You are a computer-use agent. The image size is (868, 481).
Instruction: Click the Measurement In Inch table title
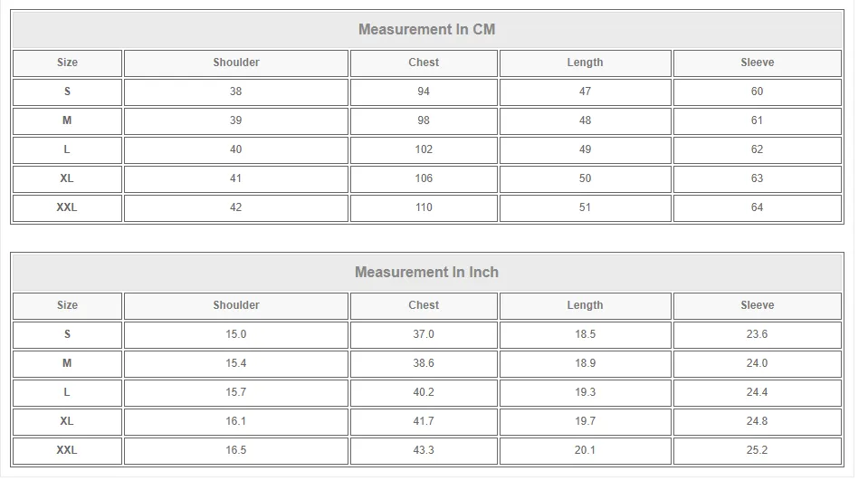426,272
